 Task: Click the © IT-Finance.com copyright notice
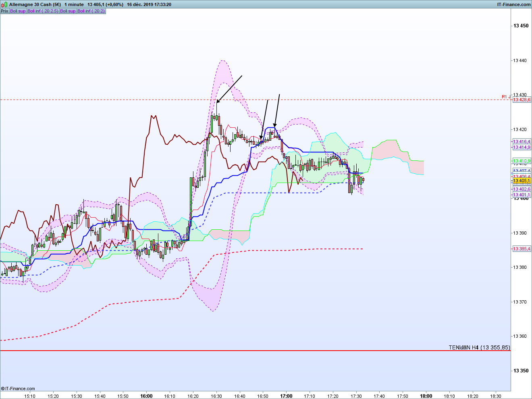click(x=18, y=389)
